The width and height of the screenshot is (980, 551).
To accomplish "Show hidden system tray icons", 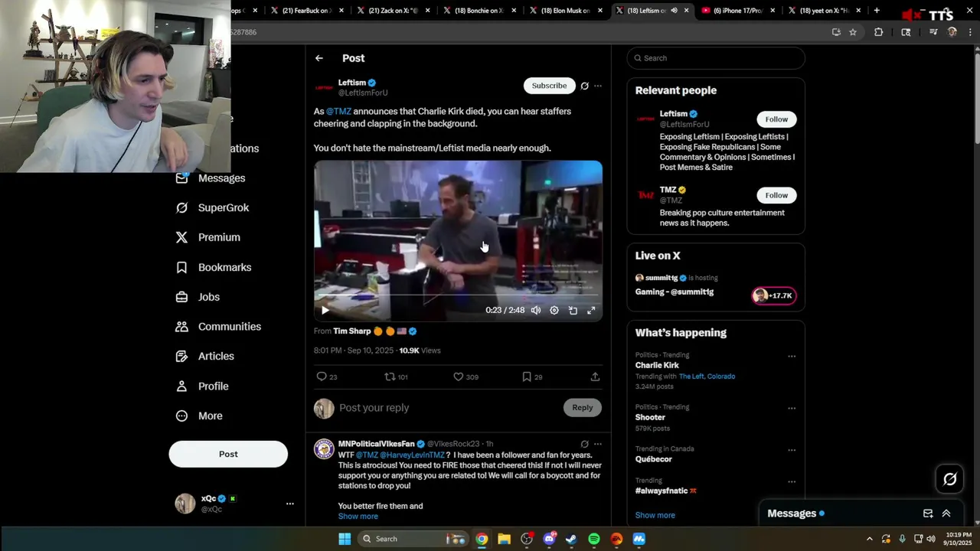I will 869,539.
